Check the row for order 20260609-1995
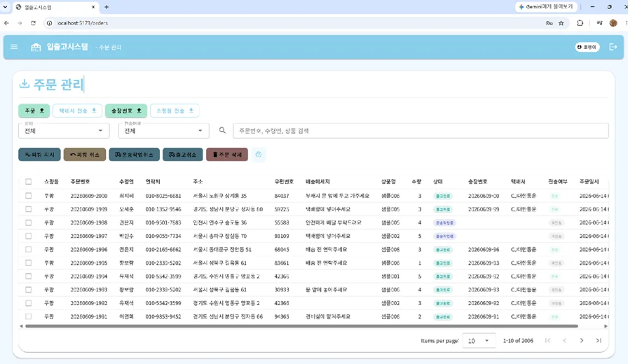Viewport: 628px width, 364px height. [29, 262]
